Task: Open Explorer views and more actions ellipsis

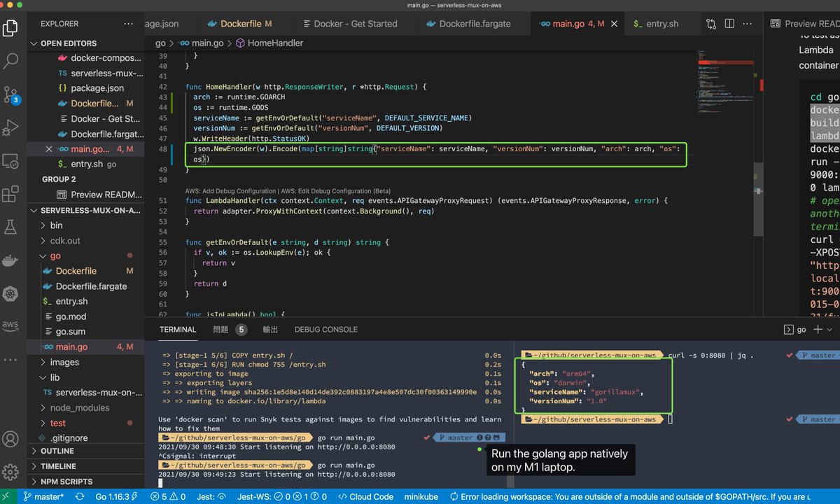Action: 129,23
